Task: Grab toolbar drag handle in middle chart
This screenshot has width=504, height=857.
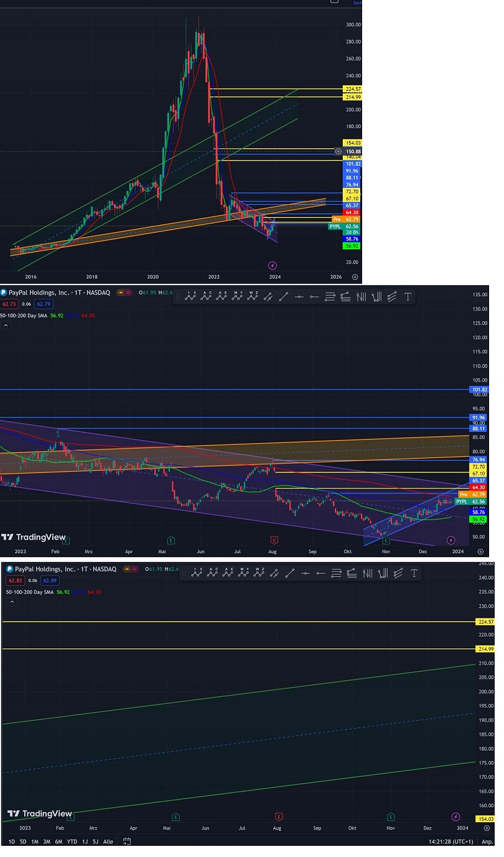Action: [x=177, y=297]
